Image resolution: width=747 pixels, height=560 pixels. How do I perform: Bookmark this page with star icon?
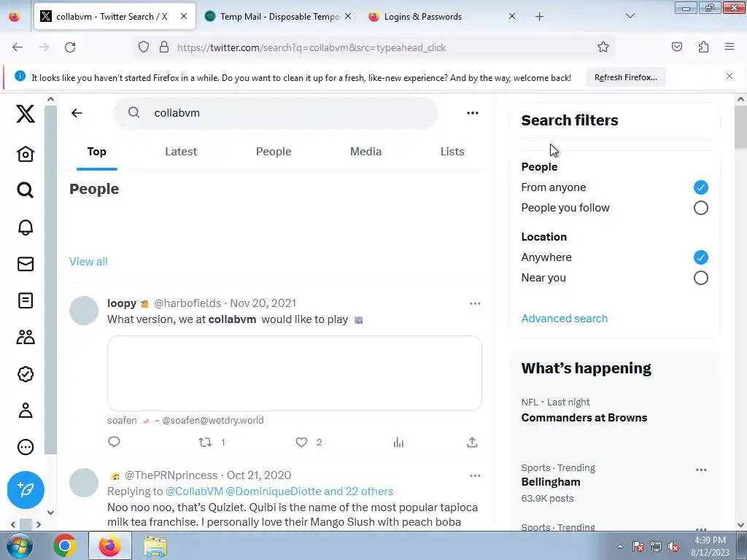(x=603, y=47)
